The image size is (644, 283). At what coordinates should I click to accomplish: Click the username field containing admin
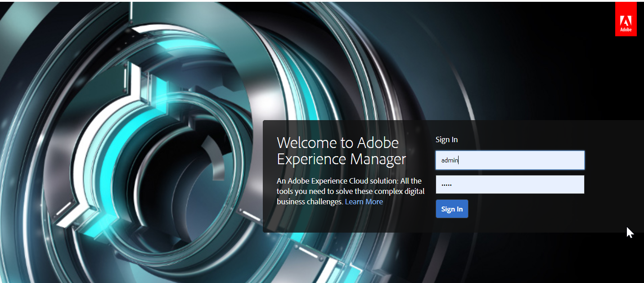pyautogui.click(x=510, y=160)
